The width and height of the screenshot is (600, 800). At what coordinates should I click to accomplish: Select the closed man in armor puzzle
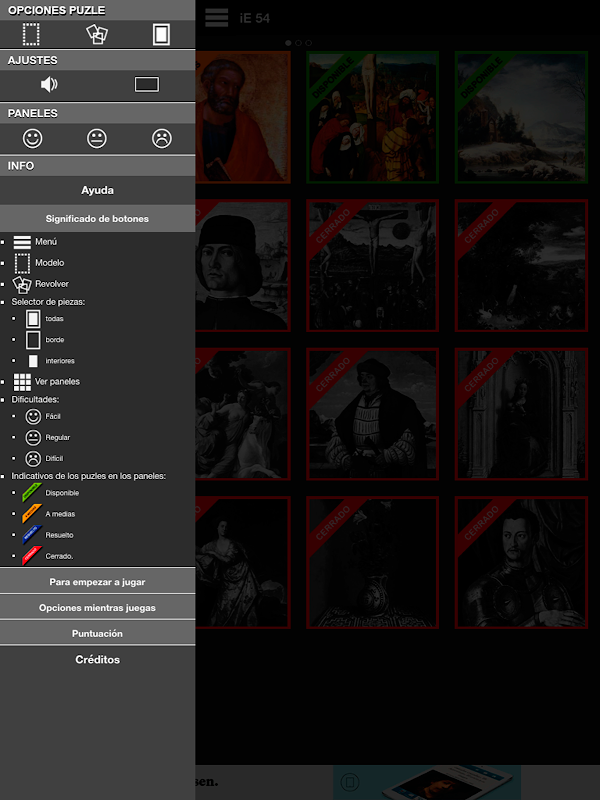coord(521,562)
